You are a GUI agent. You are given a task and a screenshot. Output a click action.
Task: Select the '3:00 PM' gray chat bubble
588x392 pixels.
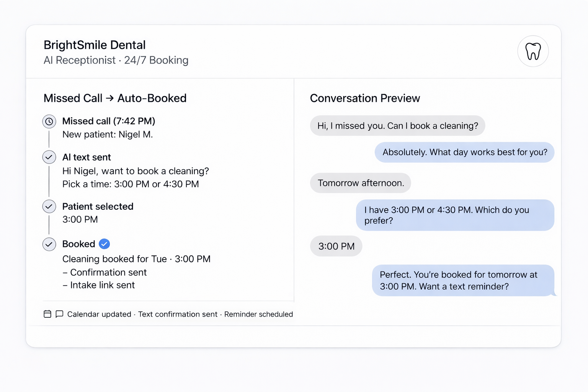[x=336, y=246]
